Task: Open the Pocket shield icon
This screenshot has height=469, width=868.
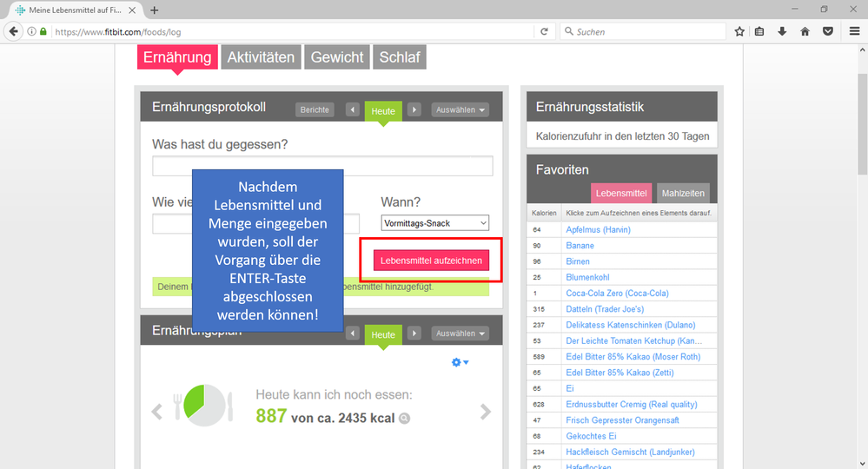Action: tap(828, 31)
